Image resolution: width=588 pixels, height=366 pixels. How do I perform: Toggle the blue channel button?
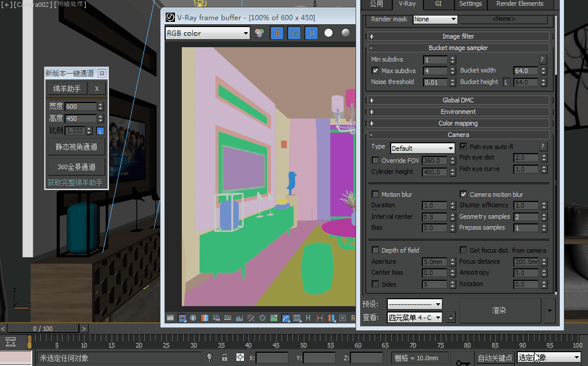pyautogui.click(x=311, y=33)
